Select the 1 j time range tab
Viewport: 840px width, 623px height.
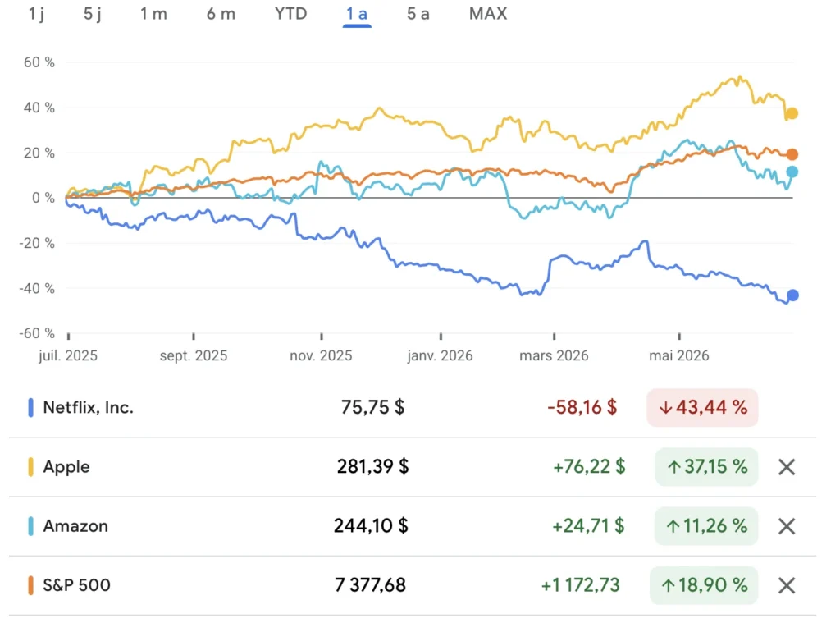(x=36, y=13)
